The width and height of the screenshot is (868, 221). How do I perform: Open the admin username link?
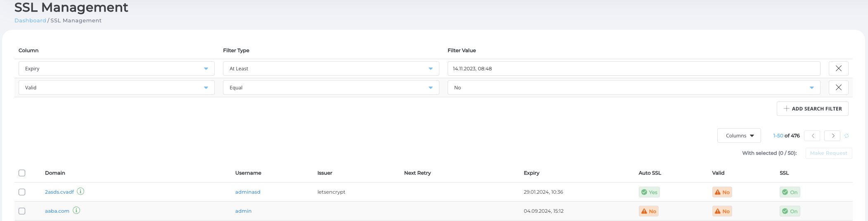tap(243, 211)
